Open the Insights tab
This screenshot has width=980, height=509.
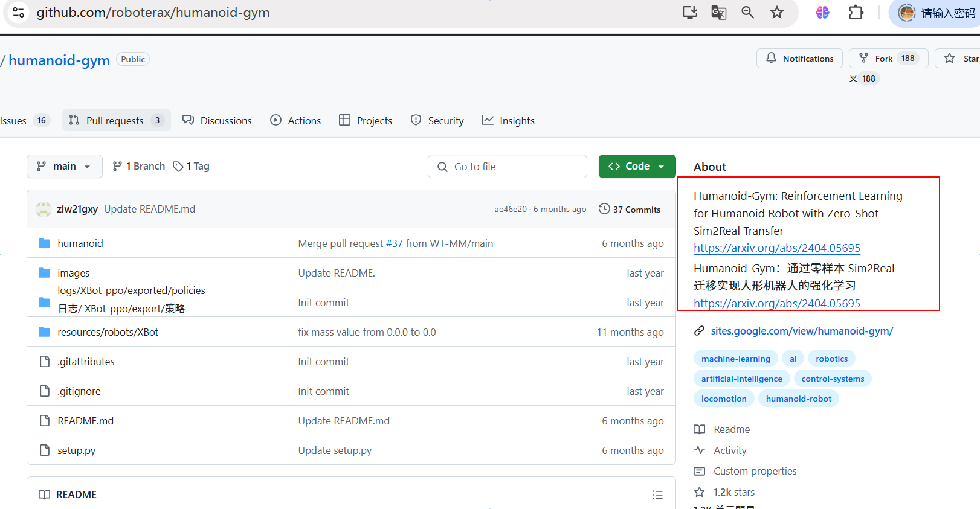pos(508,121)
